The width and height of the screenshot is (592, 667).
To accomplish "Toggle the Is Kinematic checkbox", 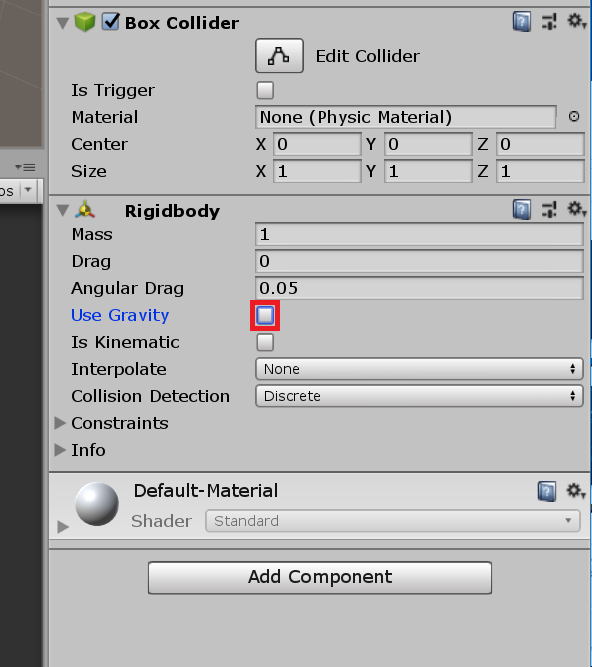I will coord(265,342).
